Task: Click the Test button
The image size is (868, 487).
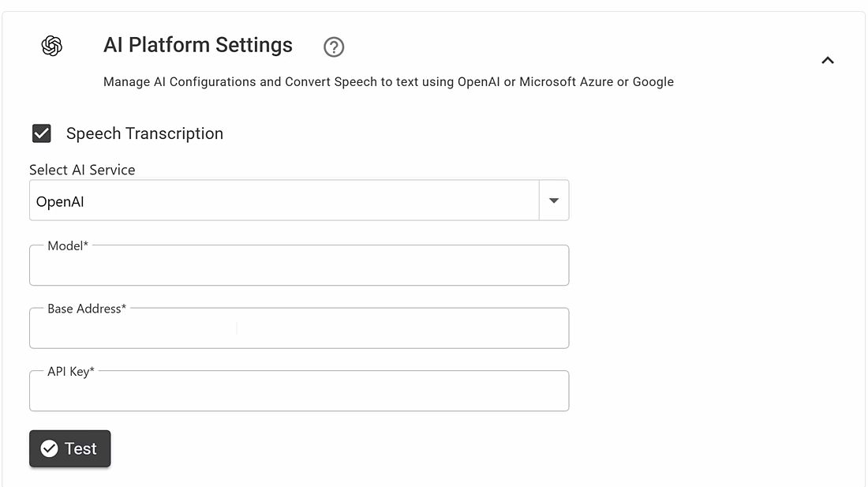Action: coord(69,449)
